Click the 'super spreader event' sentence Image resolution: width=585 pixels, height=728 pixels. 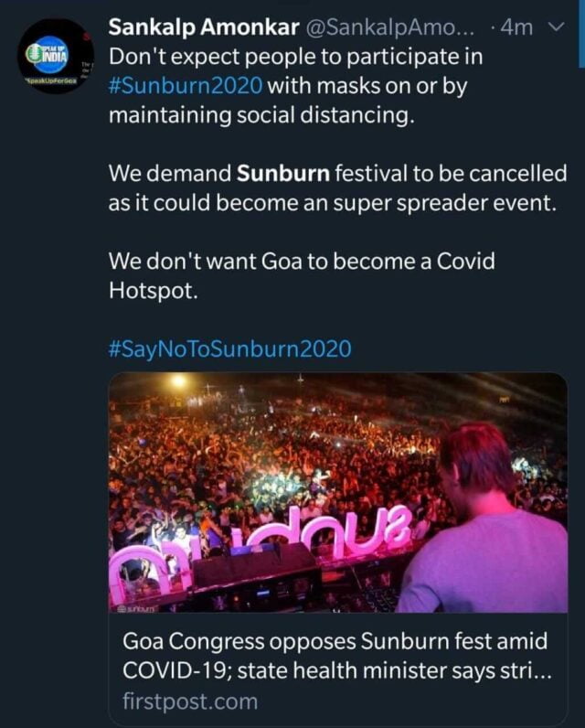pyautogui.click(x=331, y=203)
